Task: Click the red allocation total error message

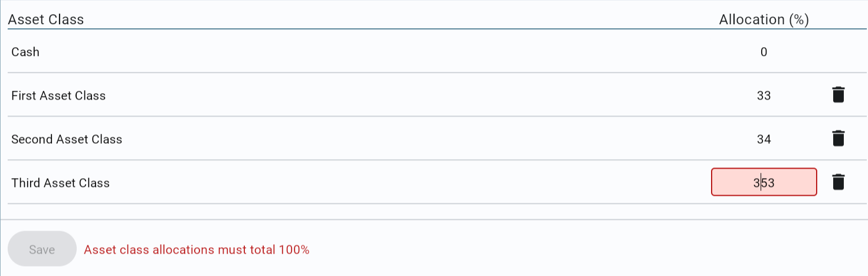Action: click(196, 249)
